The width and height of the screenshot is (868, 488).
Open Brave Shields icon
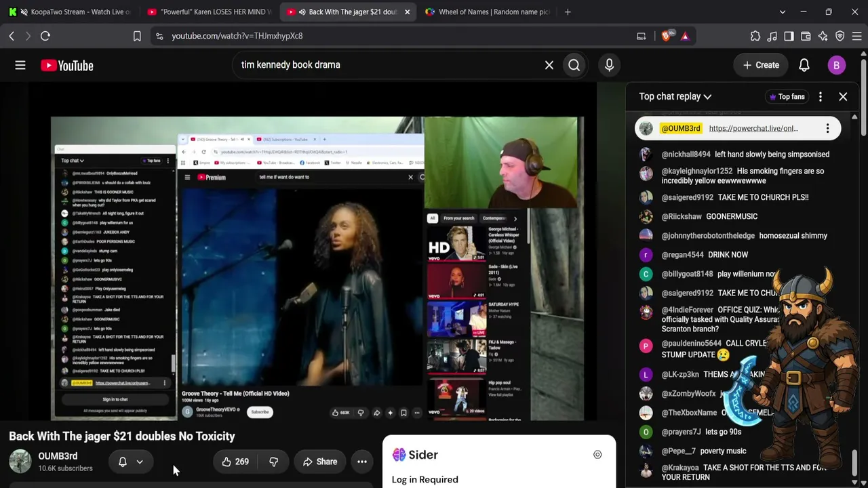[667, 36]
